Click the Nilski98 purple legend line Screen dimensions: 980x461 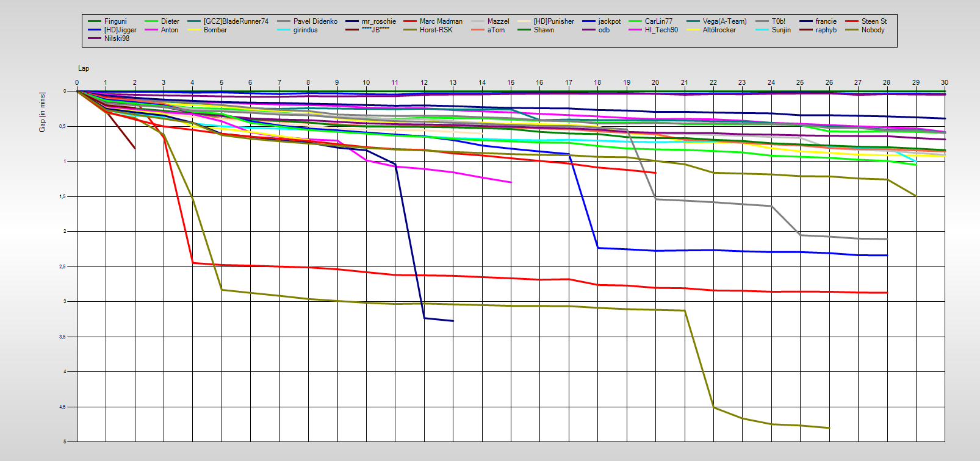95,38
